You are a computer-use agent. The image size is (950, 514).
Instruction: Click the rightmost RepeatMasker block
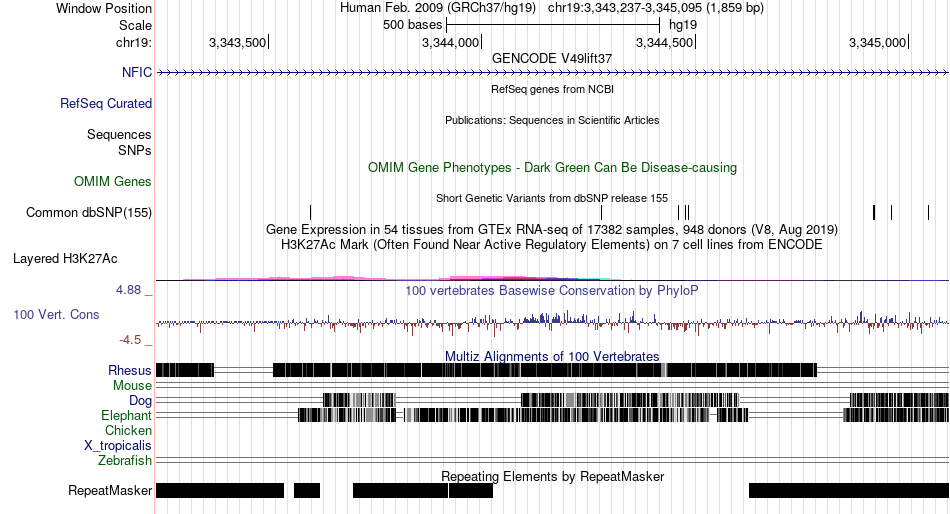point(849,490)
